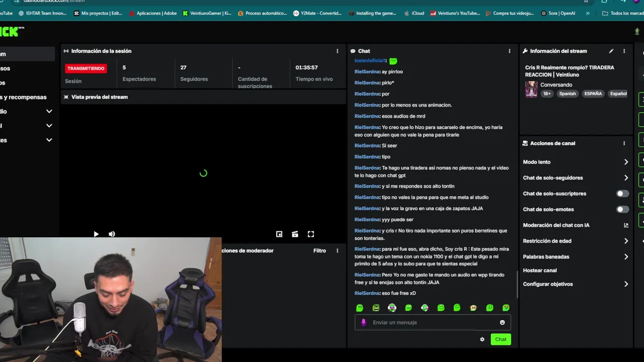Click the browser address bar URL
Screen dimensions: 644x362
pyautogui.click(x=54, y=1)
